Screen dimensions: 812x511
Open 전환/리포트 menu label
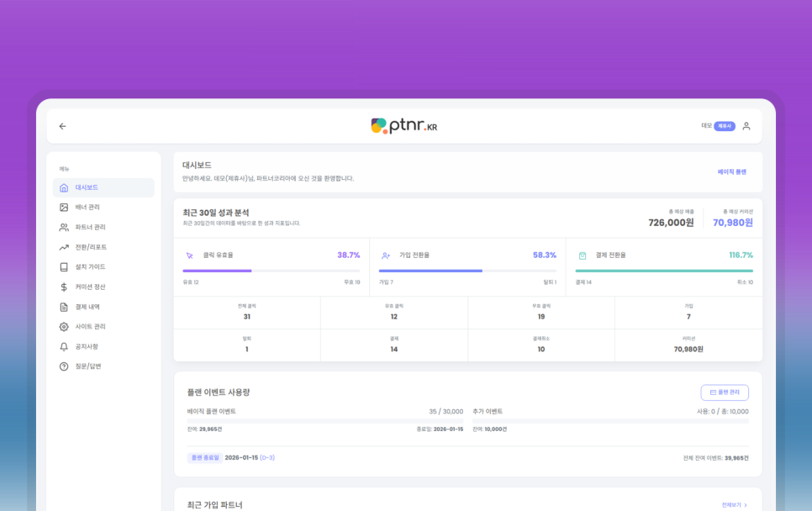click(91, 247)
